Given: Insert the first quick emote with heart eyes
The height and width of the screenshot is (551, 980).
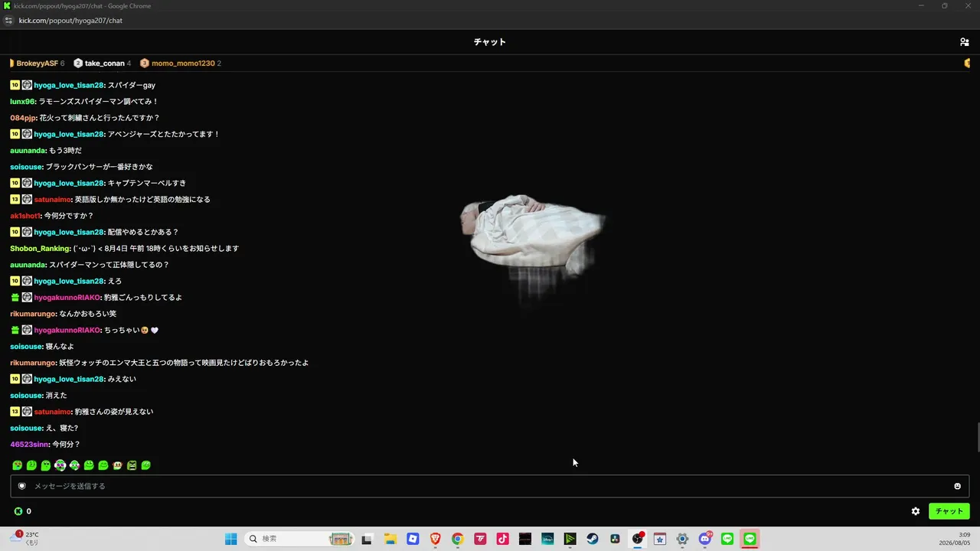Looking at the screenshot, I should pos(17,465).
